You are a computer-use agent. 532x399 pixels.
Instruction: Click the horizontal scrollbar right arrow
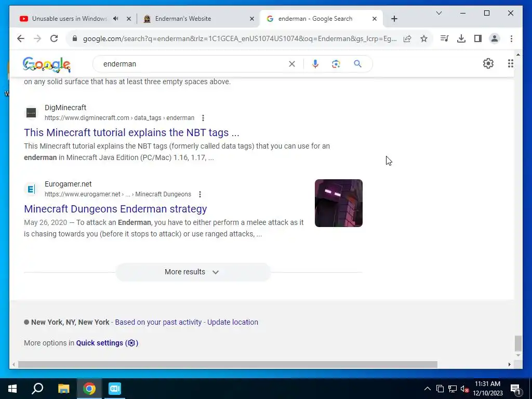click(x=509, y=364)
